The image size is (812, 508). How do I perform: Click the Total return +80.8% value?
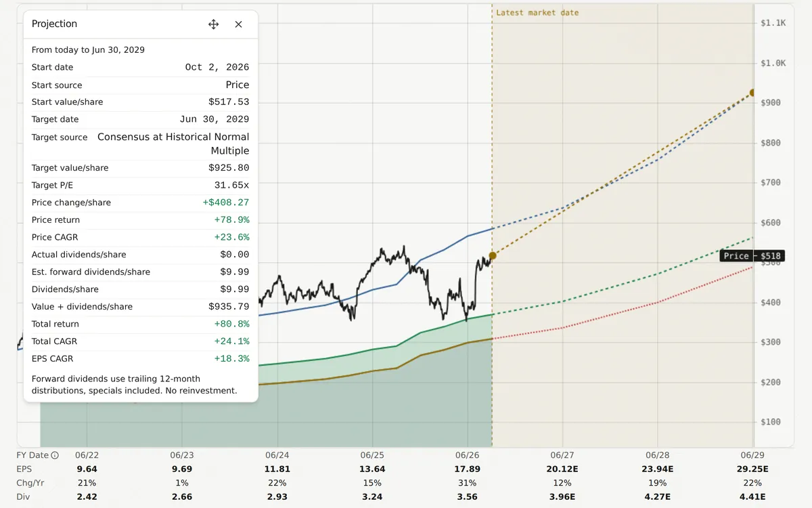pos(231,324)
